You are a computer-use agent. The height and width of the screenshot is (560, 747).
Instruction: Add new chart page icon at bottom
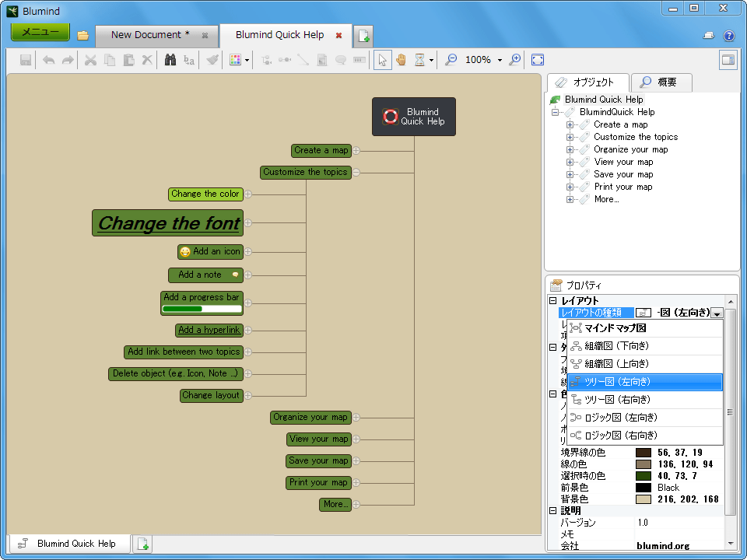click(142, 544)
